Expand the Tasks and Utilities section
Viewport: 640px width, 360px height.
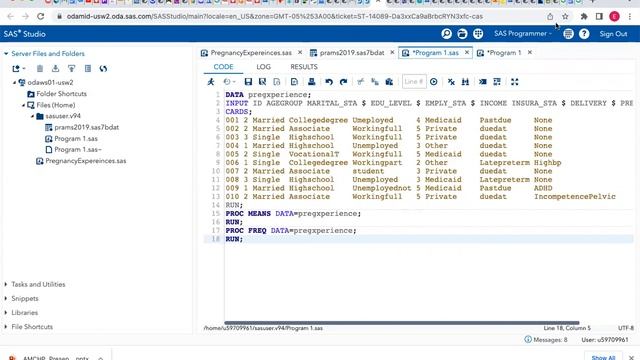tap(6, 284)
